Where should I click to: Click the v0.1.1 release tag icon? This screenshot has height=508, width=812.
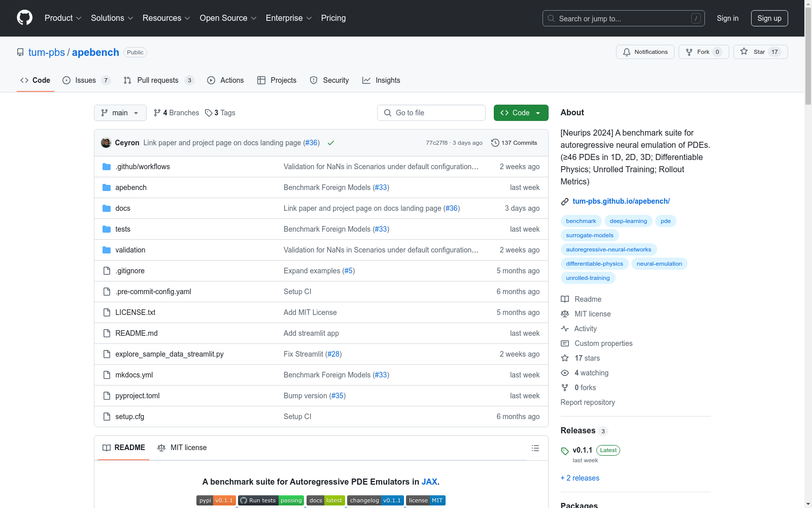click(x=565, y=451)
